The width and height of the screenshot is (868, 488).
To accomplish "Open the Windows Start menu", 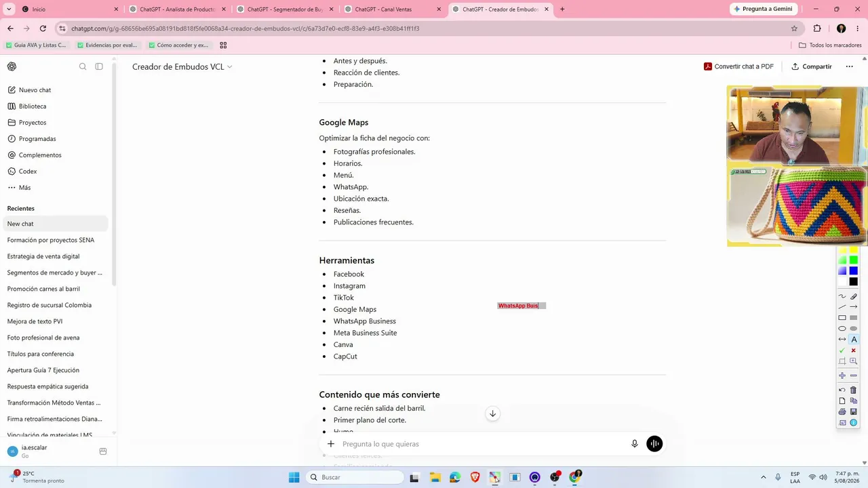I will [294, 477].
